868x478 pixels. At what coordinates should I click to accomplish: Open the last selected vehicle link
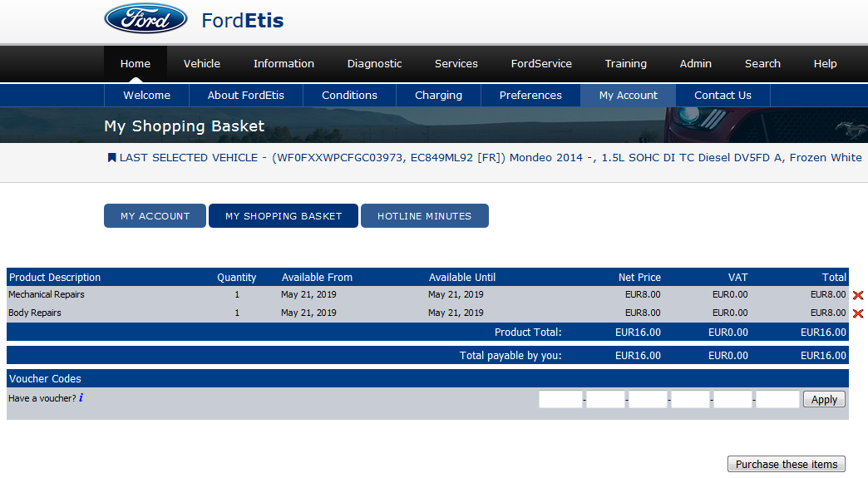click(x=491, y=157)
